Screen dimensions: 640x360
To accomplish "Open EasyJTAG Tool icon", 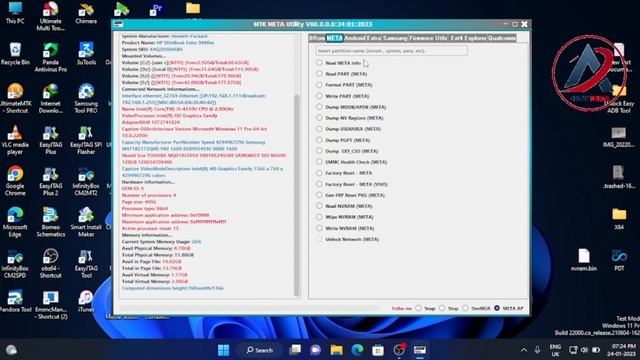I will [86, 264].
